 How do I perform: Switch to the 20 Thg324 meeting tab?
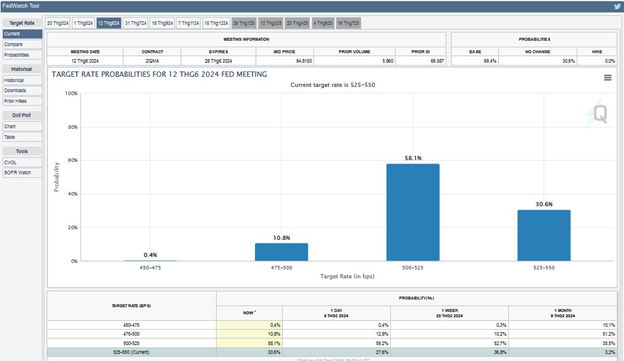point(58,23)
